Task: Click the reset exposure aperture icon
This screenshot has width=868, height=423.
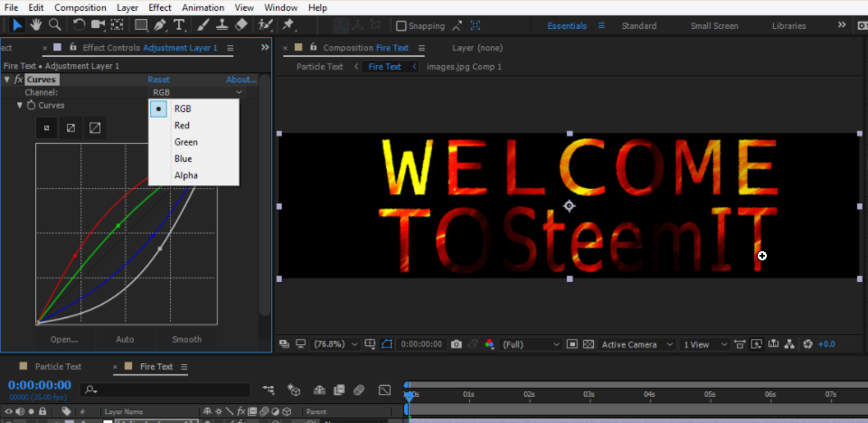Action: coord(807,344)
